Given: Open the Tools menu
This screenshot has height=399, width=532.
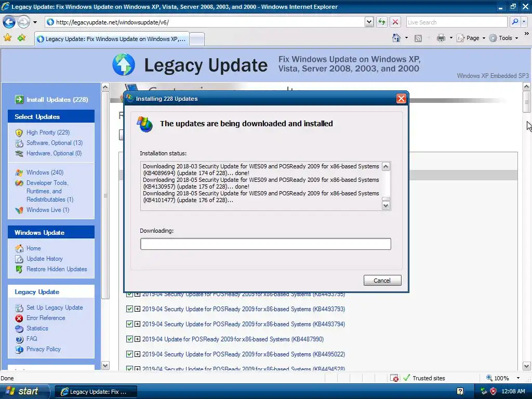Looking at the screenshot, I should click(504, 38).
